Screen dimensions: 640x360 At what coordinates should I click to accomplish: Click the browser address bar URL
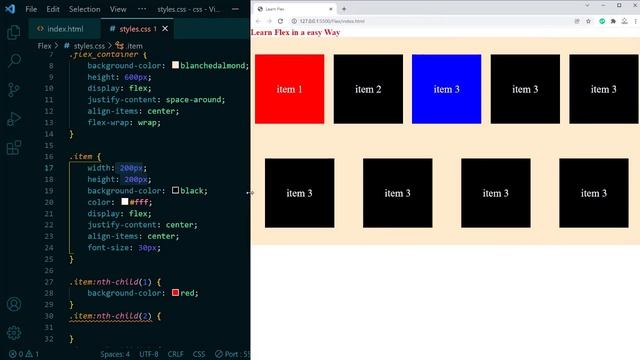[332, 21]
